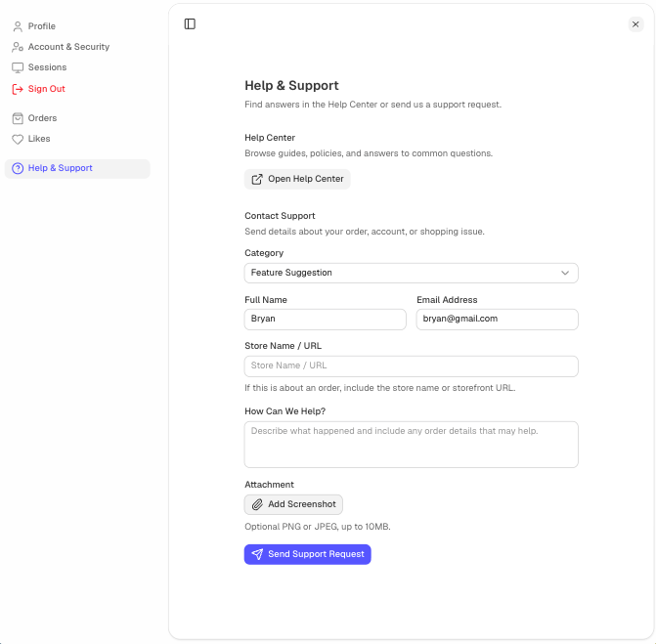This screenshot has height=644, width=656.
Task: Click 'Browse guides, policies' description
Action: (x=369, y=153)
